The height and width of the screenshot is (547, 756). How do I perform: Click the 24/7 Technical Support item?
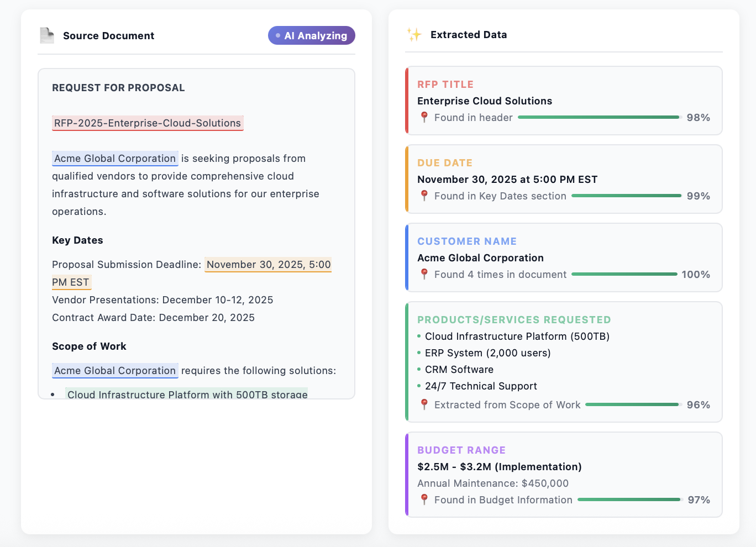pyautogui.click(x=481, y=386)
